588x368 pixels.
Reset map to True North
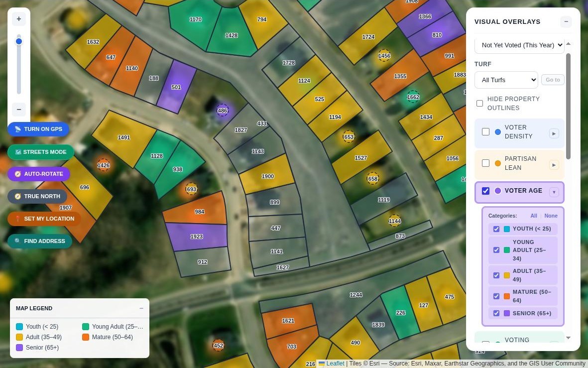coord(37,196)
